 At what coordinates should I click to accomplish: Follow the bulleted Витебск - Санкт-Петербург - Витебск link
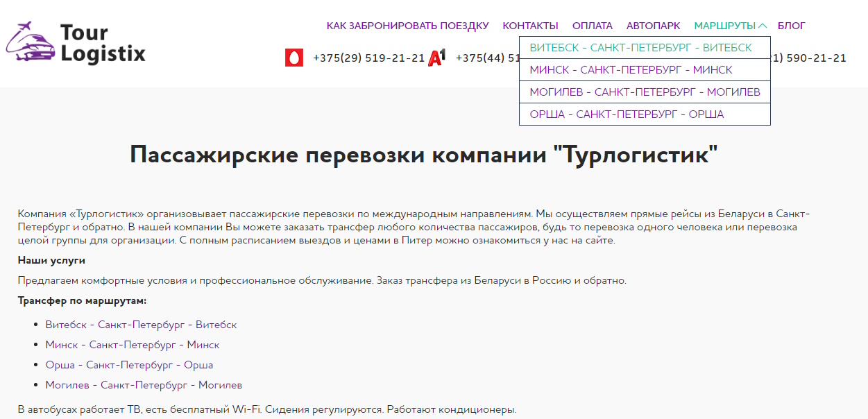pos(141,325)
